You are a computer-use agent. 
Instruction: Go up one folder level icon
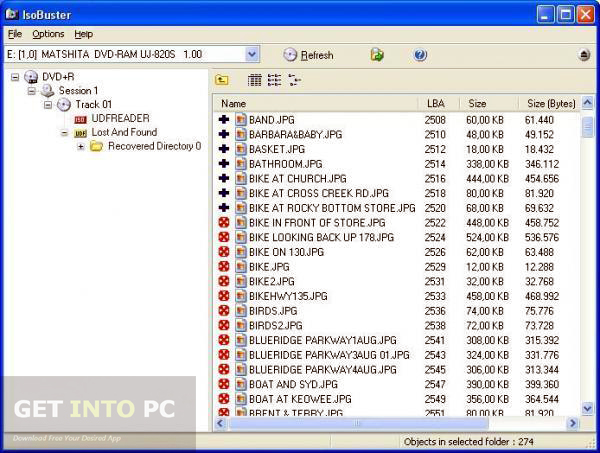(x=222, y=80)
